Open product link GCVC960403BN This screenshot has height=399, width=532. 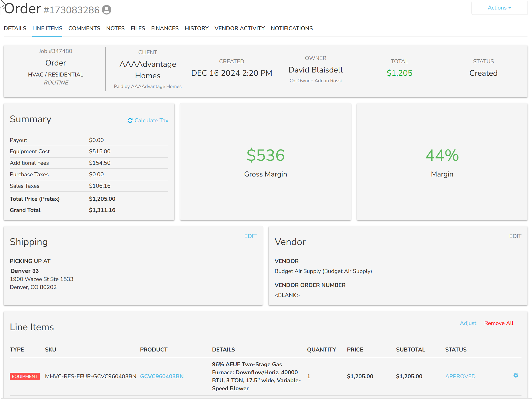(x=162, y=376)
